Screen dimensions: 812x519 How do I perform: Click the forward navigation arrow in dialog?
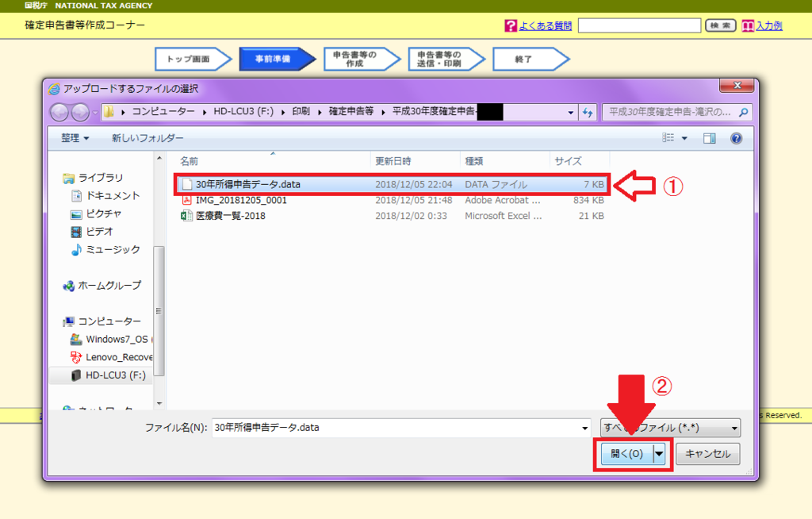(x=80, y=112)
